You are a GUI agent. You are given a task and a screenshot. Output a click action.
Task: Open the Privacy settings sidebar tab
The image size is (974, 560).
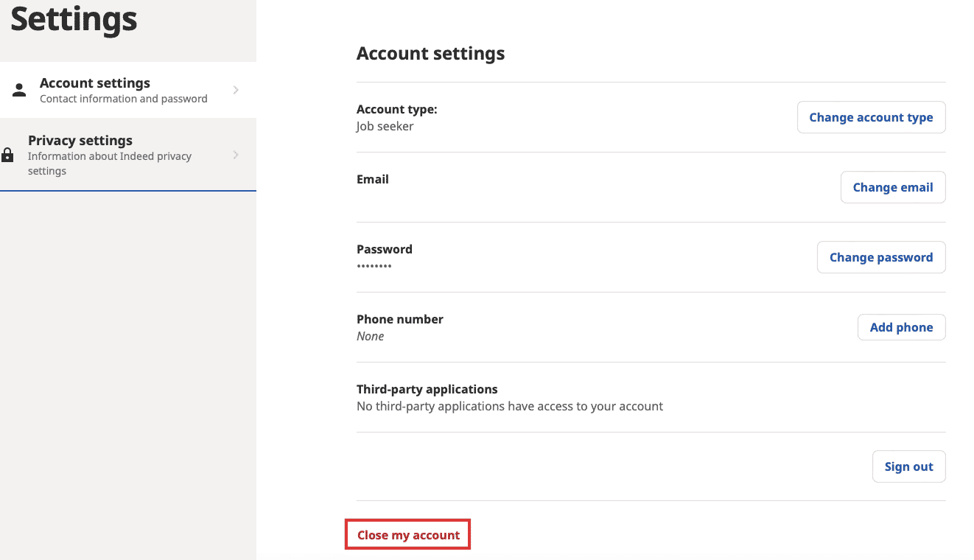pyautogui.click(x=128, y=155)
